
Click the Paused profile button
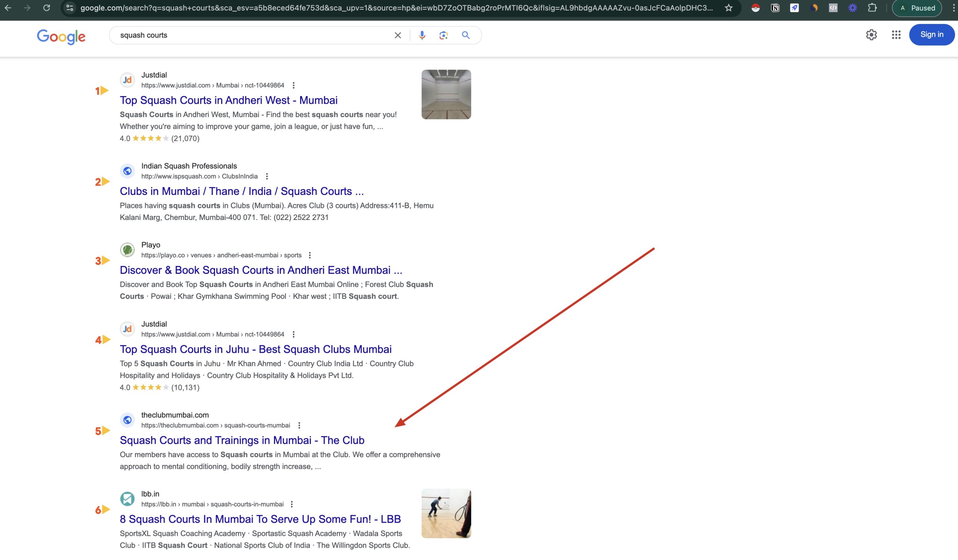click(917, 7)
